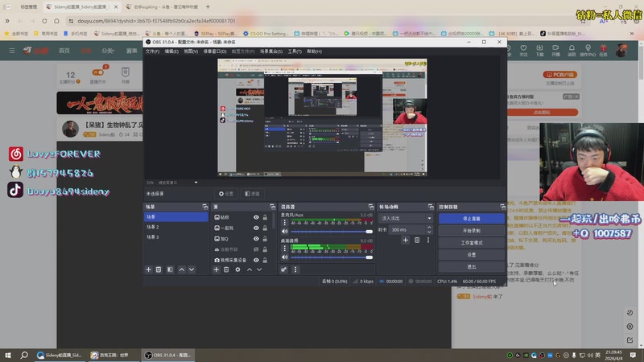Screen dimensions: 644x362
Task: Select 场景 2 in scenes list
Action: pyautogui.click(x=175, y=227)
